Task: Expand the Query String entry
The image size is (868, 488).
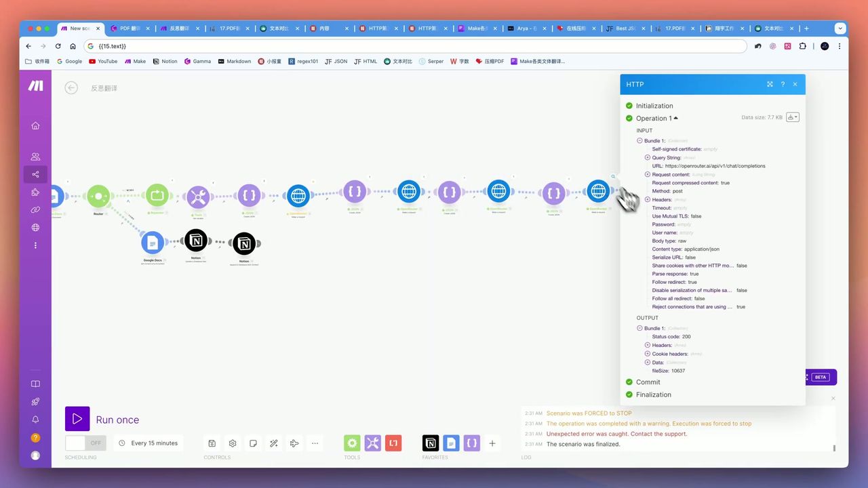Action: click(x=648, y=157)
